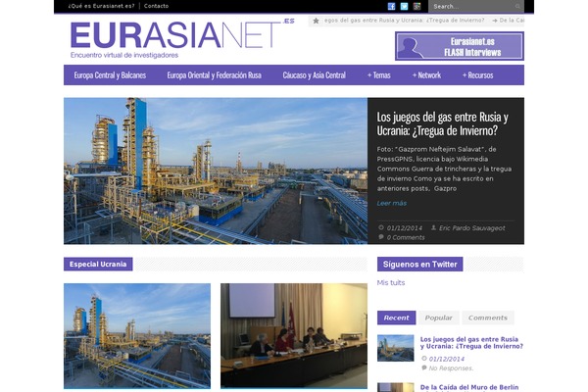
Task: Switch to the Popular tab
Action: coord(438,318)
